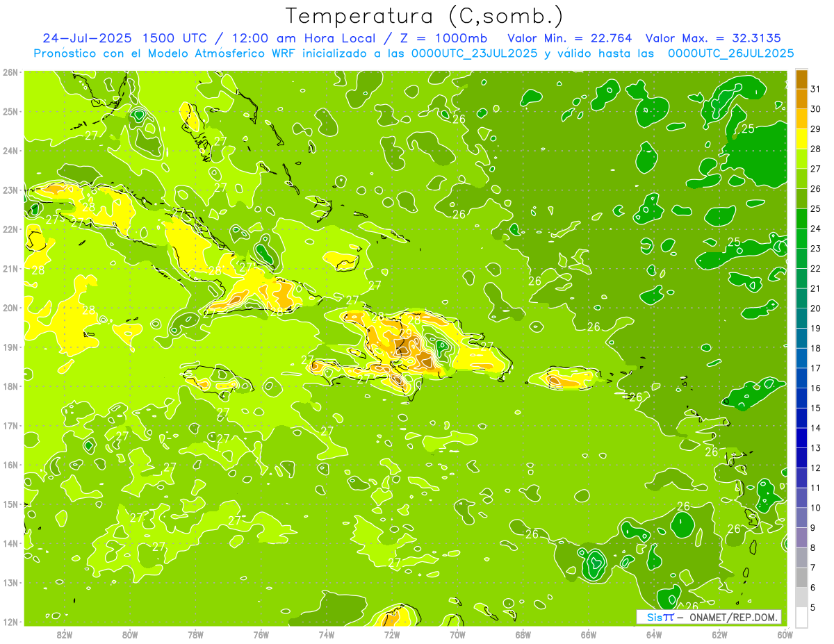834x644 pixels.
Task: Select the "62W" longitude label
Action: [719, 634]
